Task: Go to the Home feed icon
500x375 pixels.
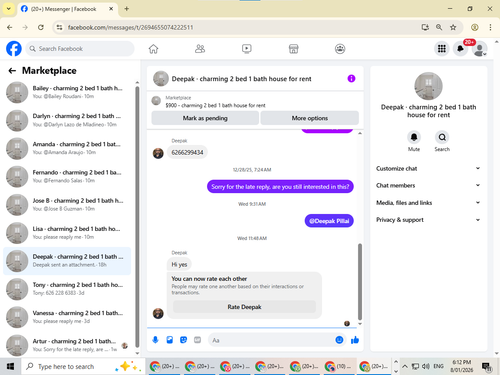Action: click(x=153, y=49)
